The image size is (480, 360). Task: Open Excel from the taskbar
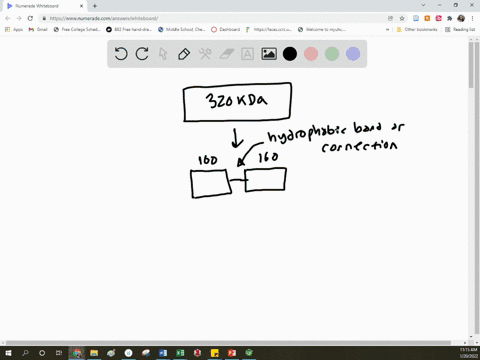[x=180, y=353]
